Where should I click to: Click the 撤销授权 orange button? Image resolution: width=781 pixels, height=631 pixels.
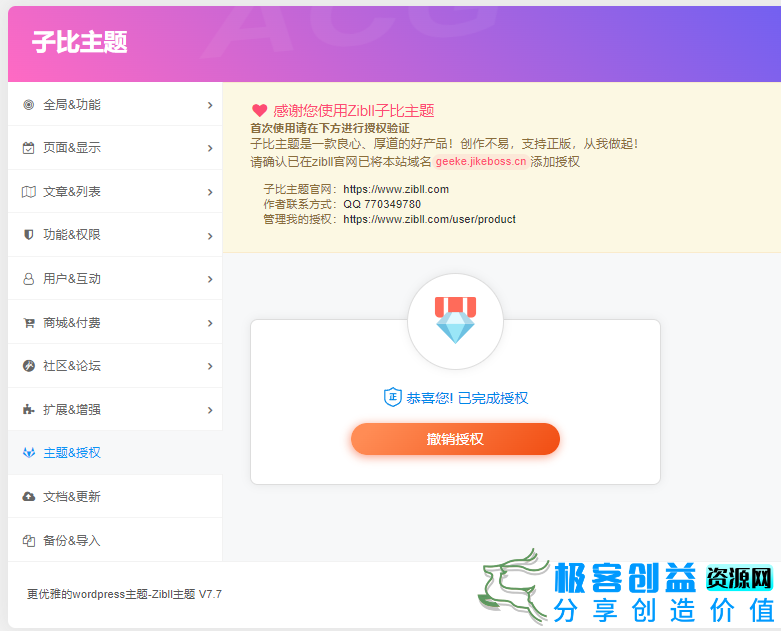tap(455, 439)
